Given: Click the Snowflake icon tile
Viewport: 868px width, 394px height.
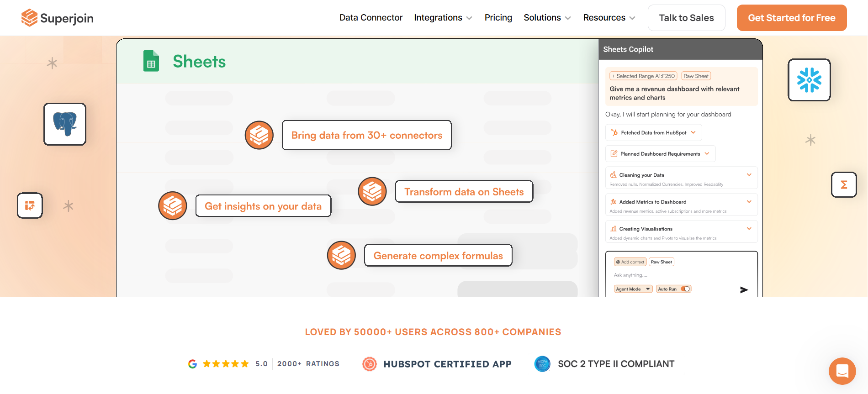Looking at the screenshot, I should pyautogui.click(x=809, y=80).
